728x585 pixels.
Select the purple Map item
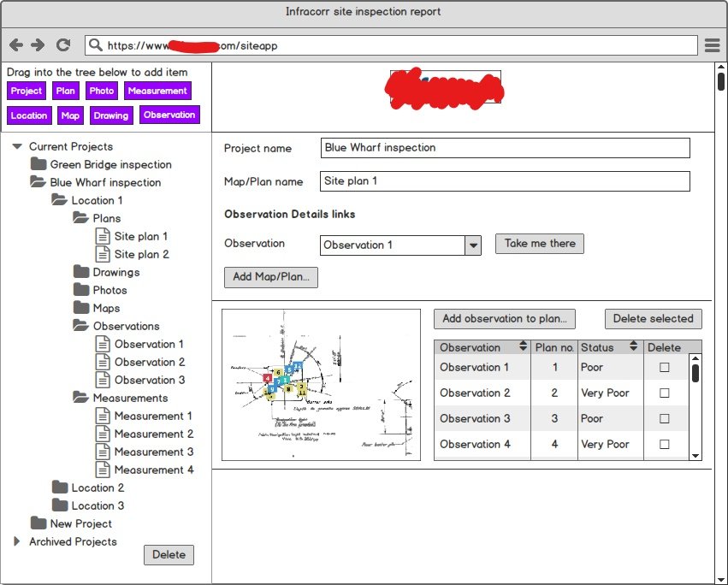coord(70,115)
